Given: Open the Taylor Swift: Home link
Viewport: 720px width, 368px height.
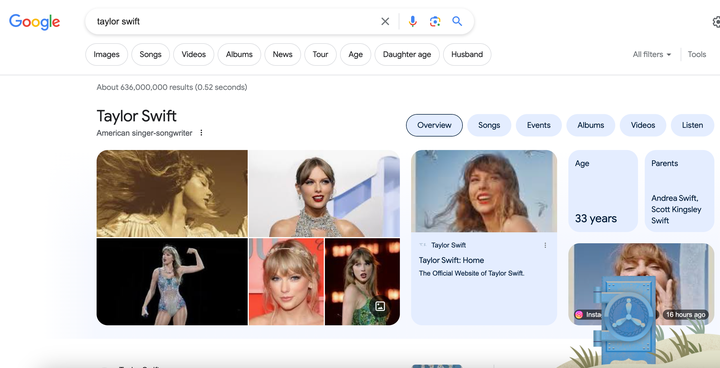Looking at the screenshot, I should click(x=451, y=260).
